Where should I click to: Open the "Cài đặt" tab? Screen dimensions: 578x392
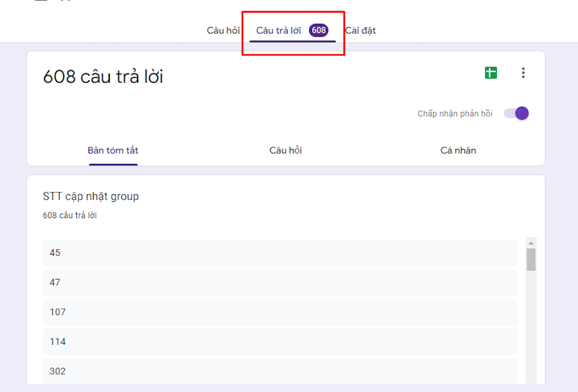coord(361,31)
